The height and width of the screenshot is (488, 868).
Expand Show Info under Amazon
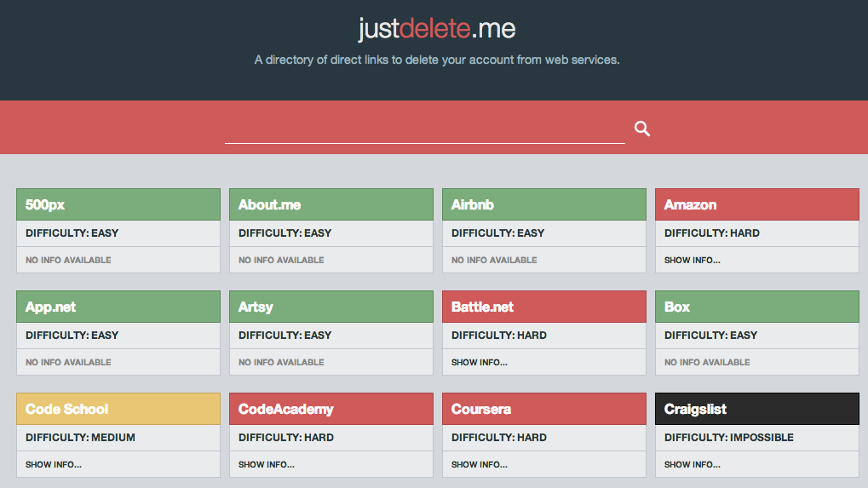[692, 260]
